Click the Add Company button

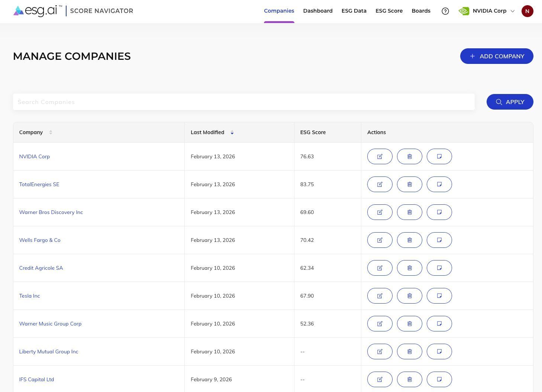point(496,56)
